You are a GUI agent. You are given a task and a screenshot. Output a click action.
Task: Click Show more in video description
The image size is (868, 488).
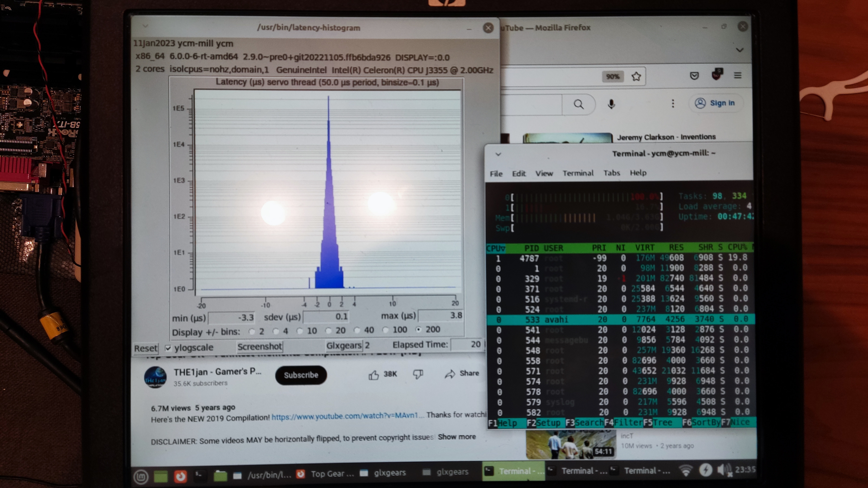pyautogui.click(x=457, y=437)
